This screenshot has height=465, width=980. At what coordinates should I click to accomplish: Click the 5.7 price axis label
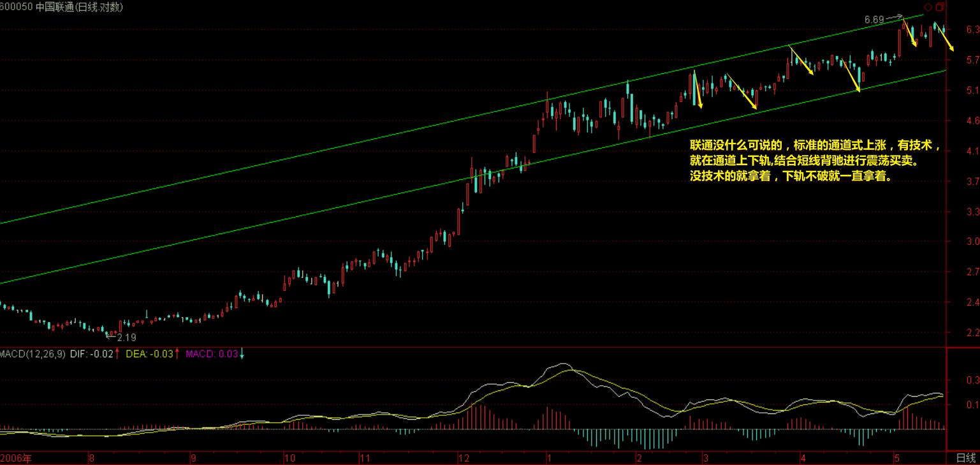[972, 60]
